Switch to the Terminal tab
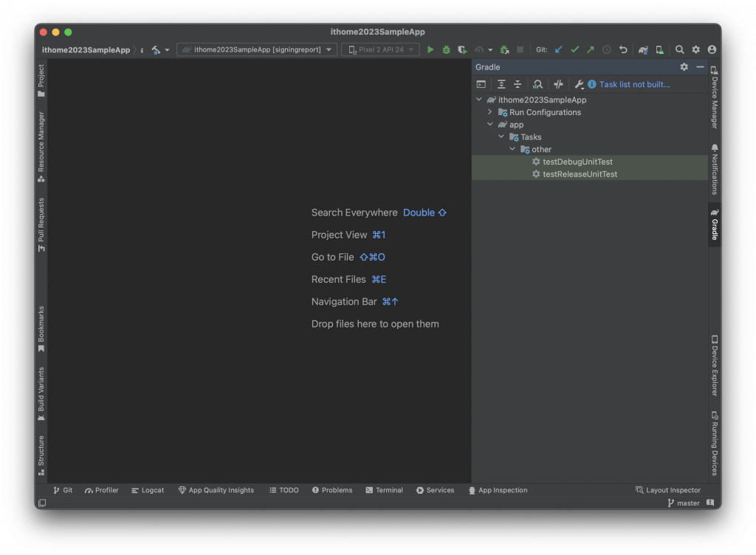756x555 pixels. click(384, 490)
